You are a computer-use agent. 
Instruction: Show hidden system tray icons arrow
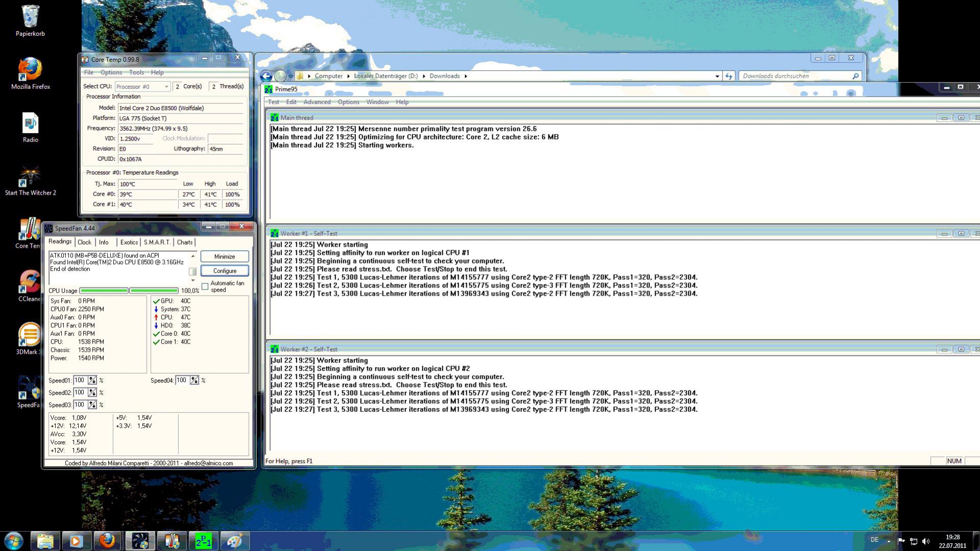click(889, 541)
